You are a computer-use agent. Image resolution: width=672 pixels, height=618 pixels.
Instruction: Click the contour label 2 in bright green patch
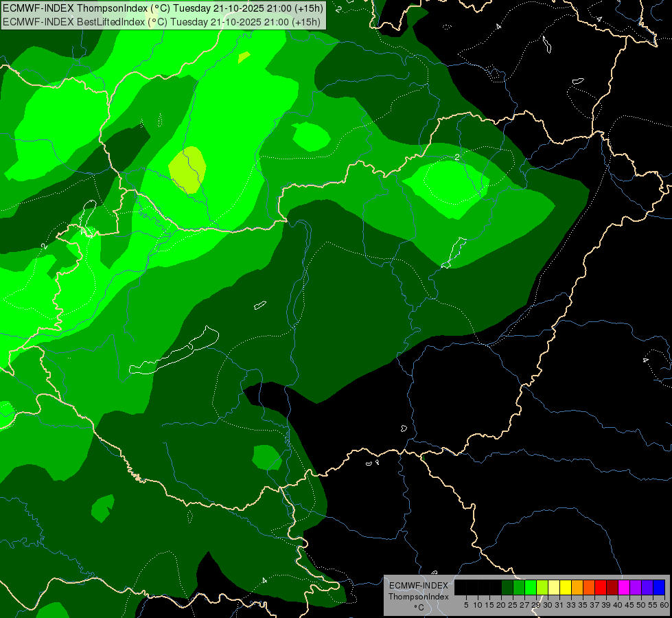click(x=457, y=157)
